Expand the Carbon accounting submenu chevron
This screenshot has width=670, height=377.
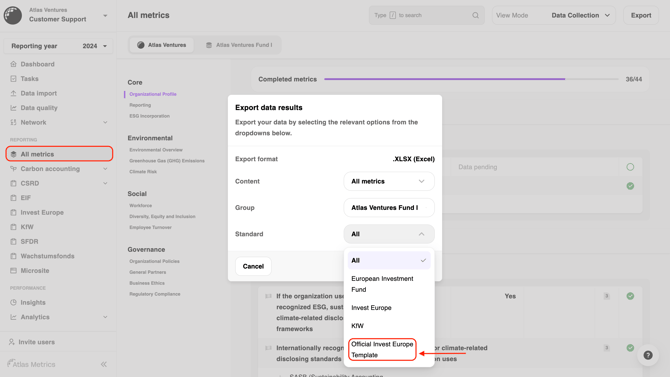105,169
